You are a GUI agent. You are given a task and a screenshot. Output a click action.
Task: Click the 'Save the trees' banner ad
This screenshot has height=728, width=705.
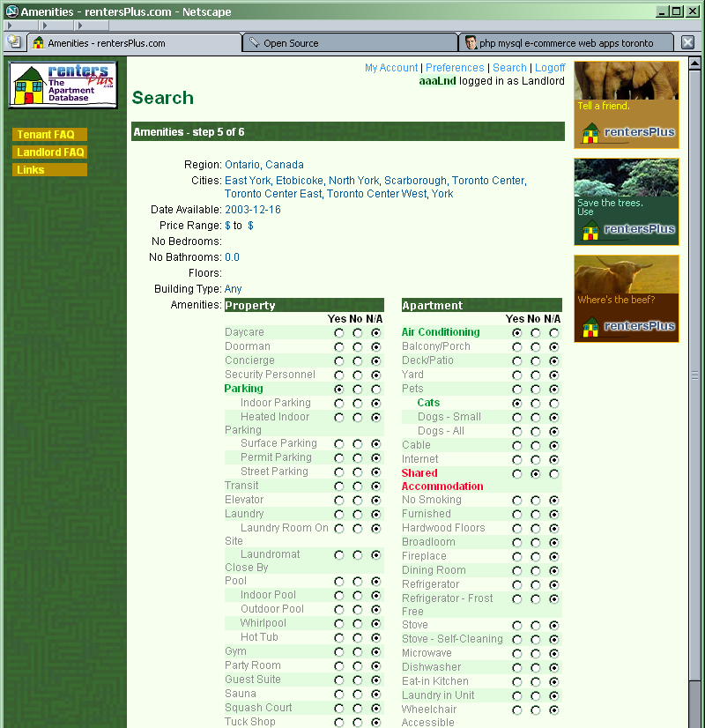tap(626, 202)
